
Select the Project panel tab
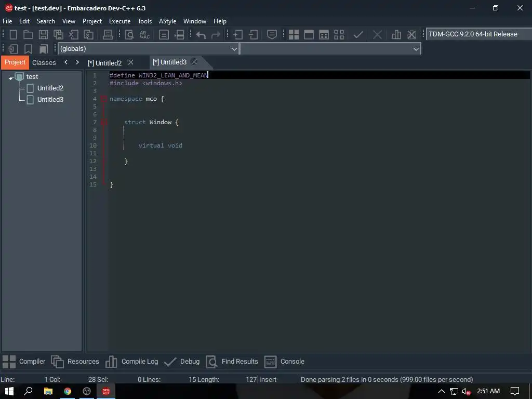(x=15, y=62)
